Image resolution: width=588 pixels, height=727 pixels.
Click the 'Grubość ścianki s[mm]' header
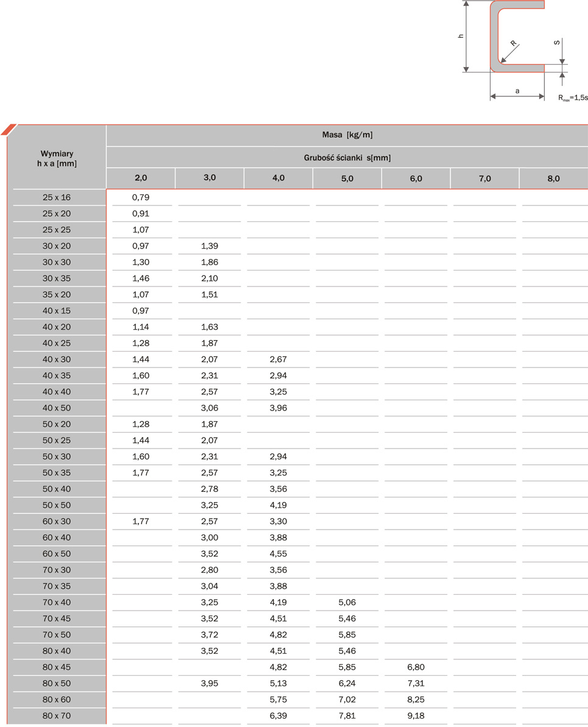point(347,158)
